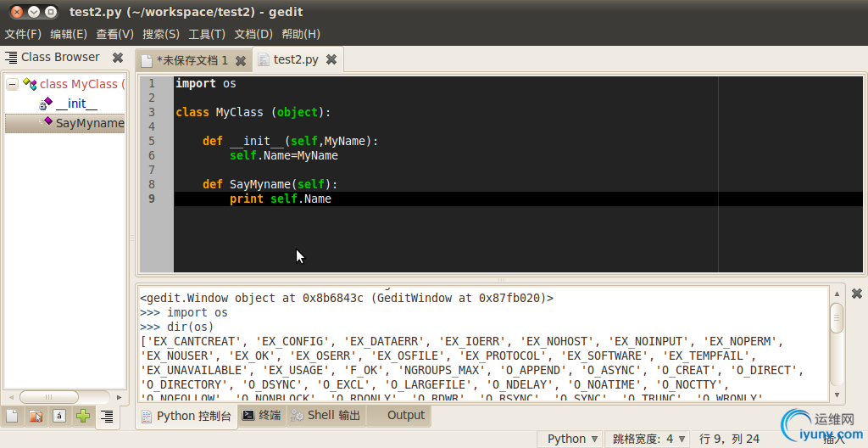Image resolution: width=868 pixels, height=448 pixels.
Task: Open the 文件(F) menu
Action: 23,35
